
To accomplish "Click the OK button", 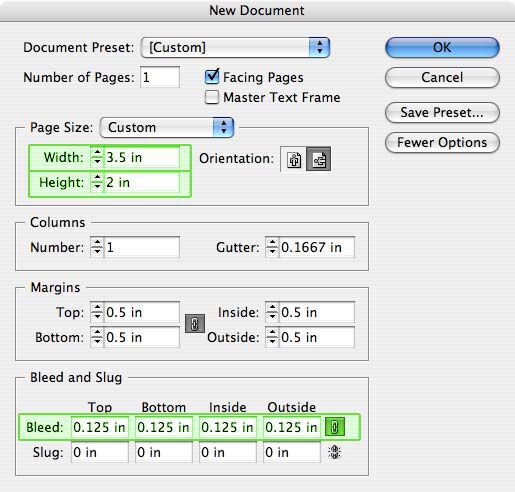I will click(x=442, y=47).
